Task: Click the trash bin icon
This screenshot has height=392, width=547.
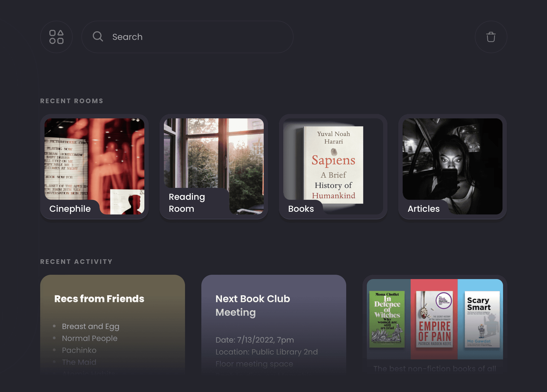Action: pos(491,37)
